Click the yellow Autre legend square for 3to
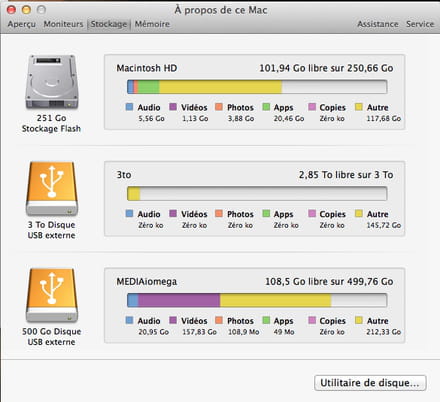Screen dimensions: 440x402 (359, 214)
